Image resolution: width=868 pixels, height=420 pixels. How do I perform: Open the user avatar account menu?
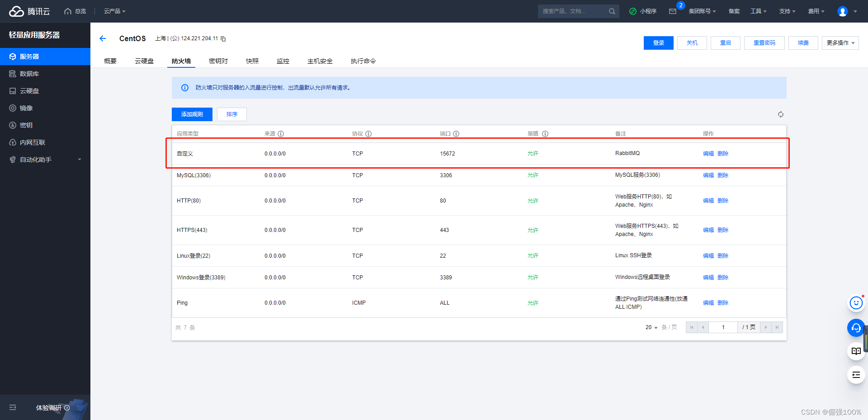[843, 11]
